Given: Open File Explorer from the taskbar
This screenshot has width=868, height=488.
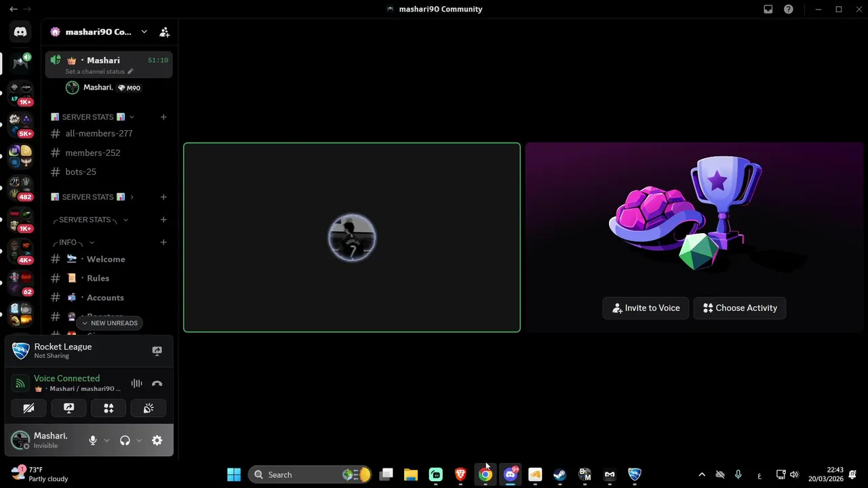Looking at the screenshot, I should click(411, 474).
